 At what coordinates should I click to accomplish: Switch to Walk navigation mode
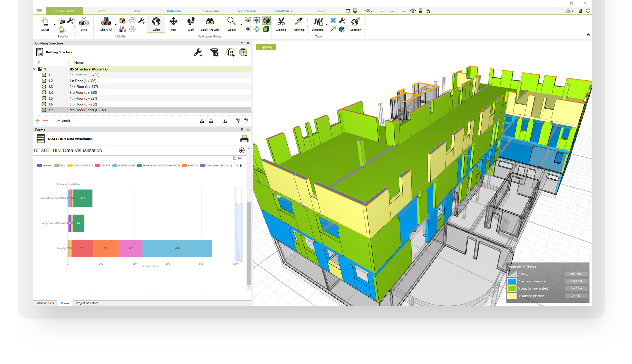tap(191, 24)
